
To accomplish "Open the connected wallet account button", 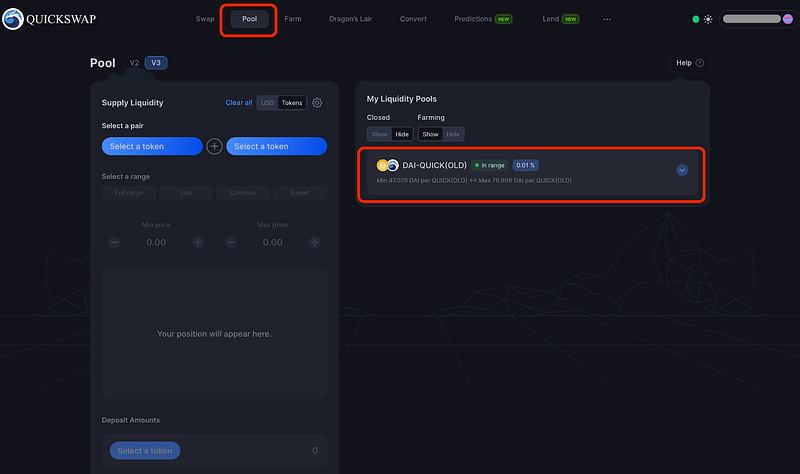I will (x=758, y=19).
